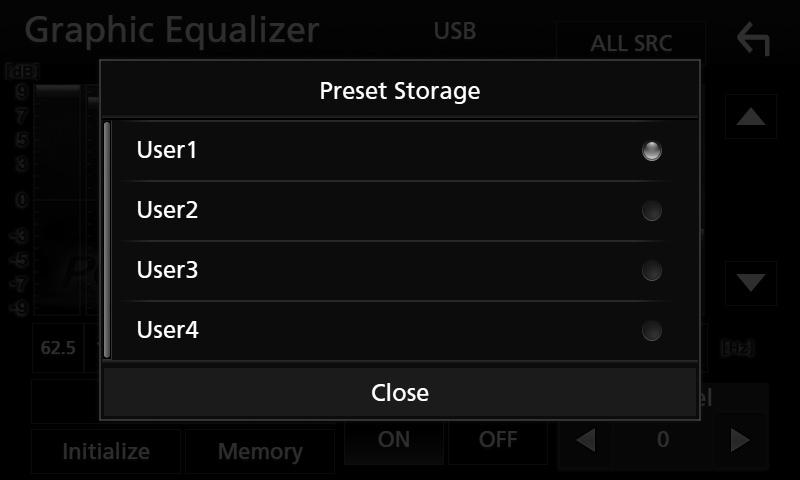Image resolution: width=800 pixels, height=480 pixels.
Task: Decrease level with left arrow
Action: [586, 440]
